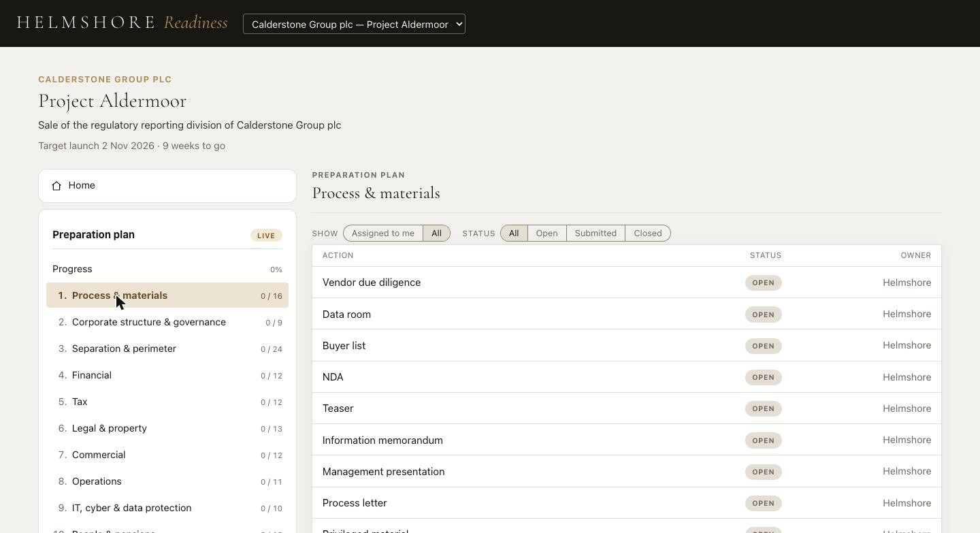Click the Project Aldermoor title

112,101
